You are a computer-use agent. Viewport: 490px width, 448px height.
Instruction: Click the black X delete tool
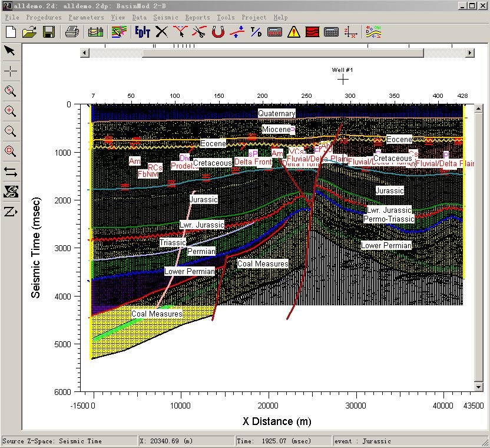pyautogui.click(x=161, y=32)
